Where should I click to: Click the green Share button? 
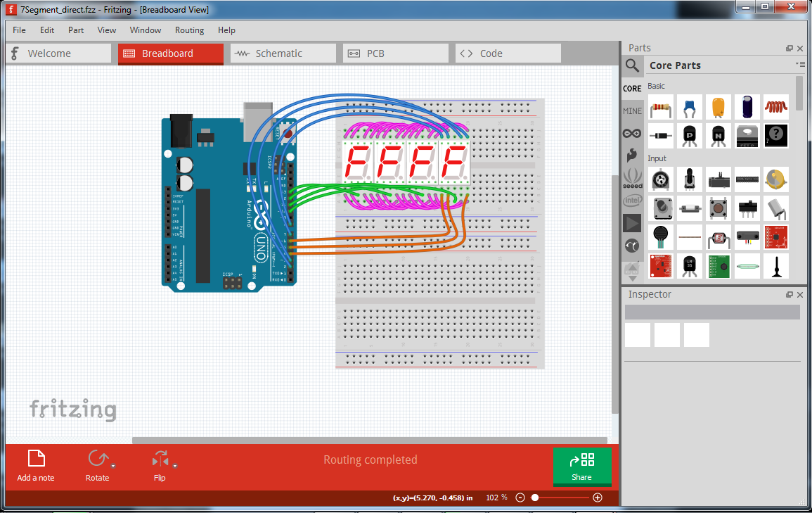[582, 467]
